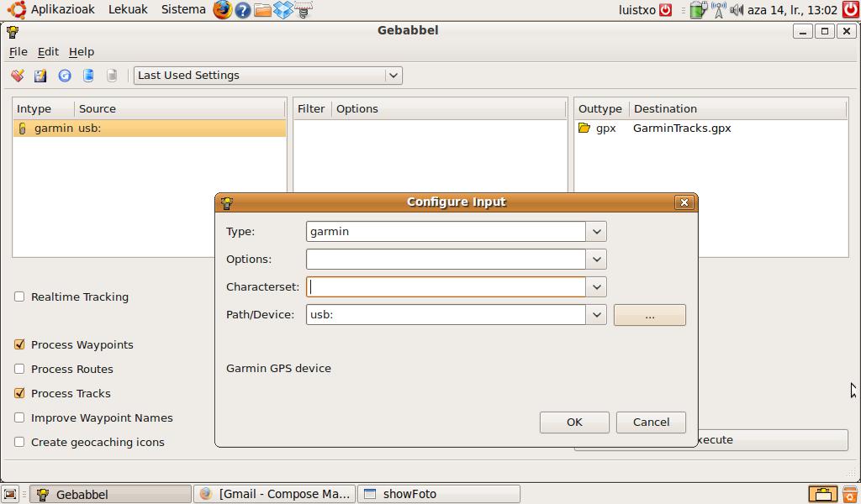
Task: Click the battery indicator icon
Action: point(698,10)
